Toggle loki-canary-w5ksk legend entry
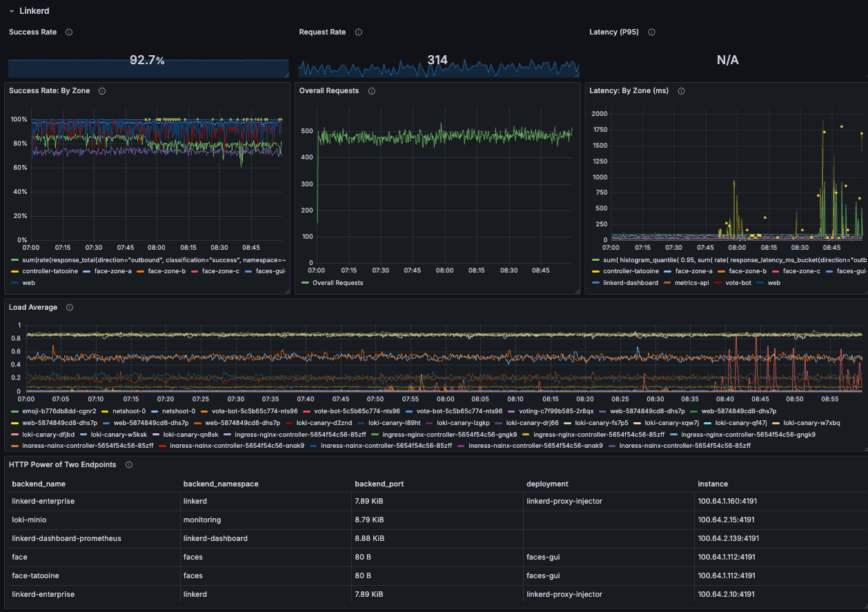 coord(119,435)
